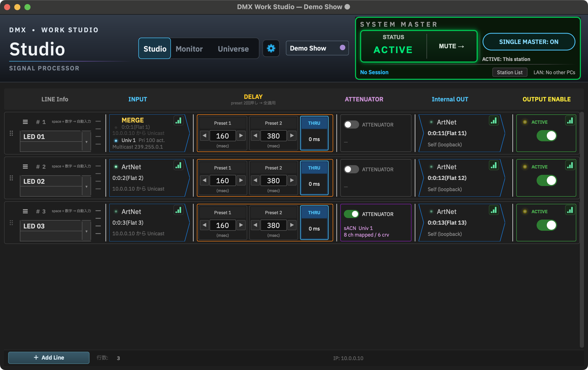Toggle SINGLE MASTER: ON button
The image size is (588, 370).
point(529,42)
